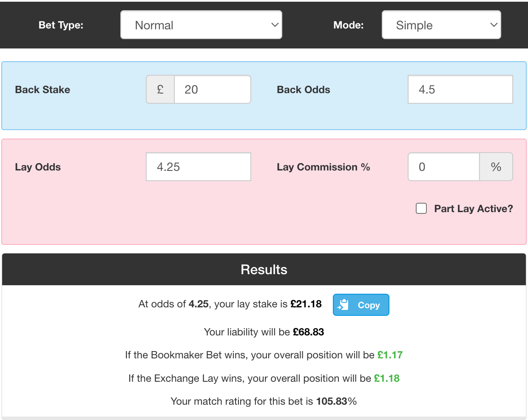Select the Results header bar
Viewport: 528px width, 420px height.
tap(264, 269)
